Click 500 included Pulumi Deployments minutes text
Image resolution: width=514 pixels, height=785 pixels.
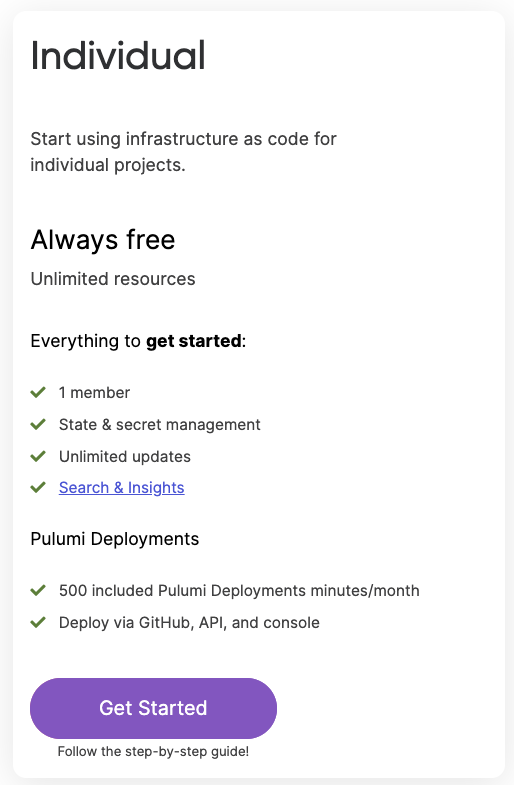[x=239, y=591]
